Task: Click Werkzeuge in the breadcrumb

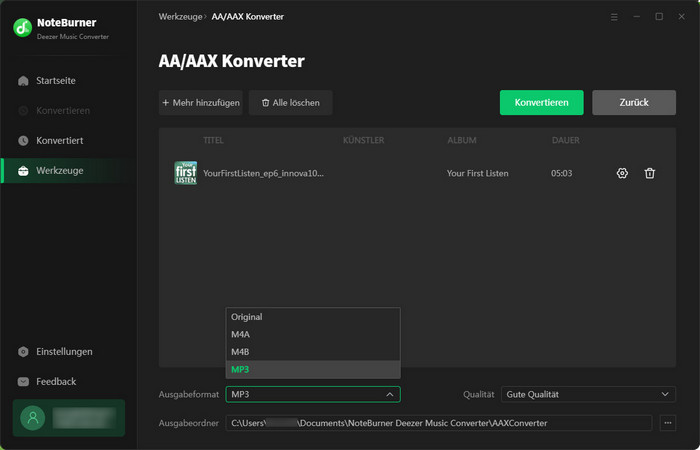Action: (x=180, y=17)
